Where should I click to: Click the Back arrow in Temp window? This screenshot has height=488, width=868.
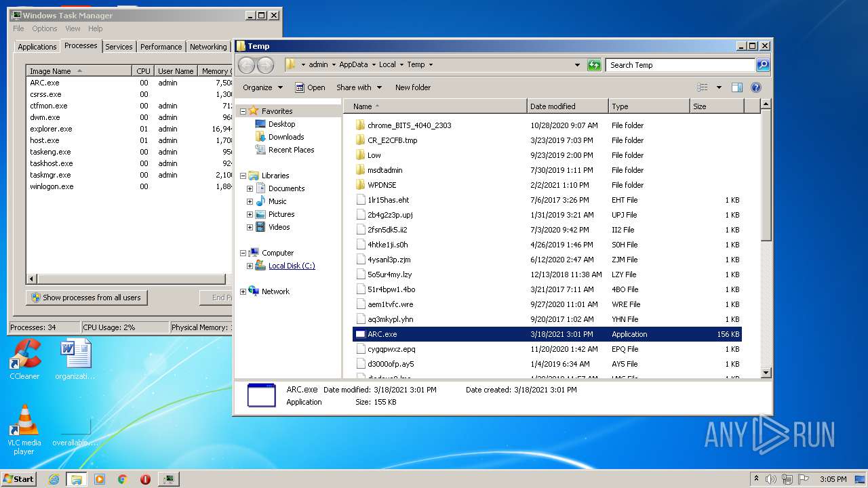[x=246, y=65]
